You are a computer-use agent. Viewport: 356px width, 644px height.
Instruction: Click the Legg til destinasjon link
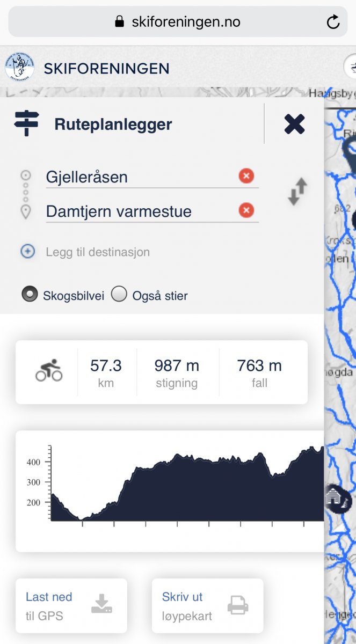(x=98, y=252)
